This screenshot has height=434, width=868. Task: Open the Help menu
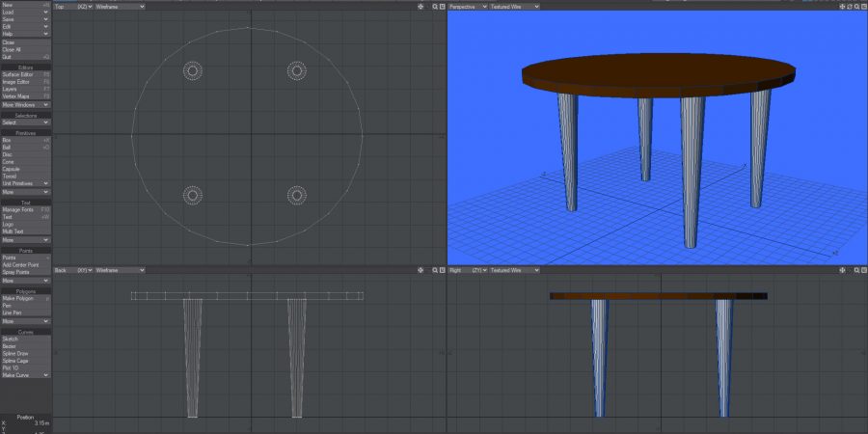pos(25,34)
